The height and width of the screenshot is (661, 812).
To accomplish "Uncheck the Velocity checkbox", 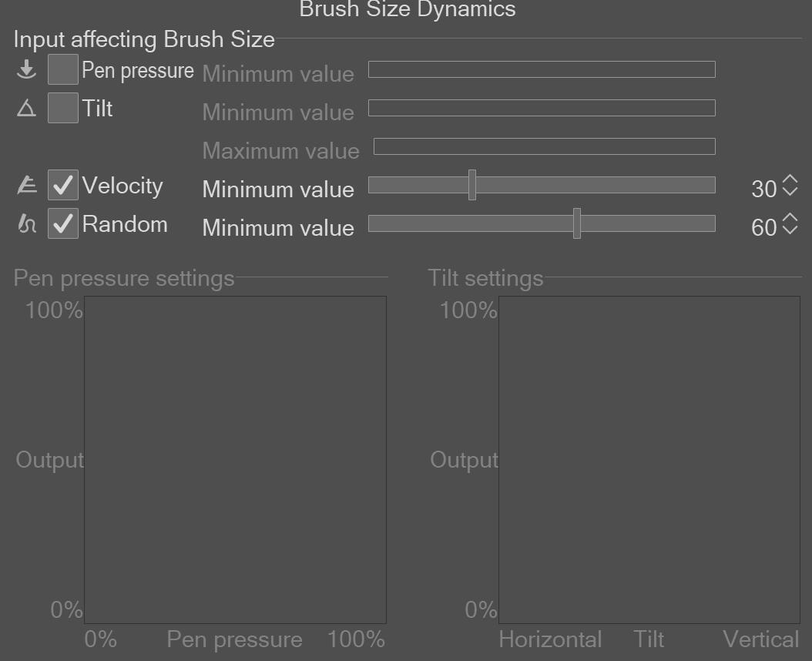I will [x=62, y=186].
